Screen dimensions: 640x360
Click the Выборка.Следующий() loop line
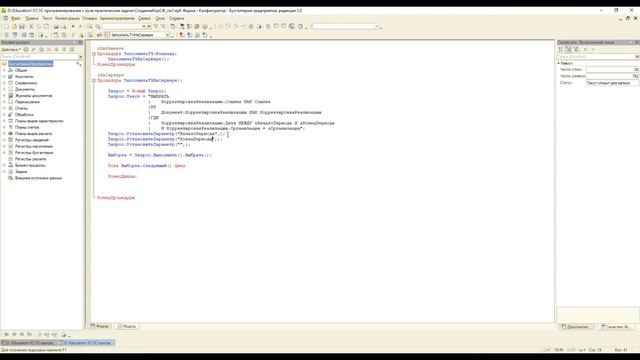tap(147, 166)
